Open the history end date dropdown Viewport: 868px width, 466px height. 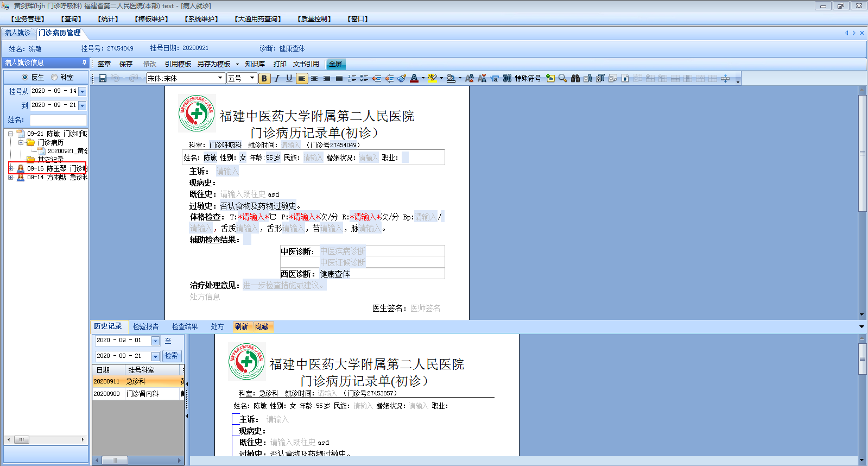(155, 356)
